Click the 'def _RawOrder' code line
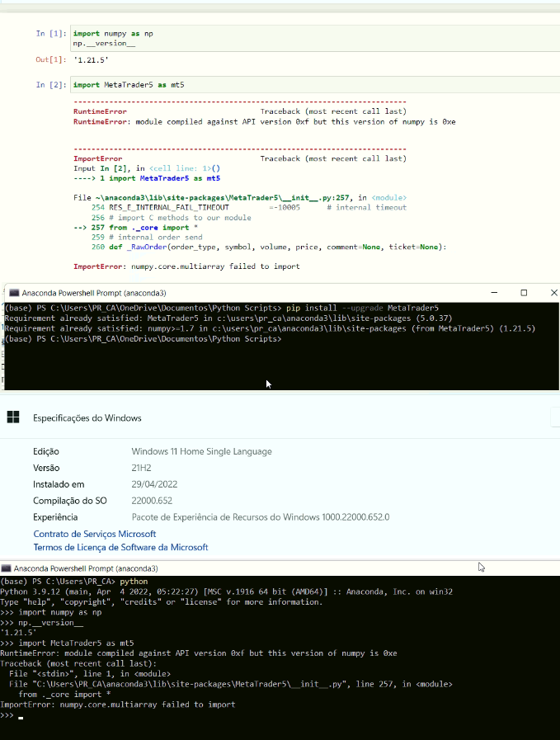This screenshot has height=740, width=560. click(269, 247)
